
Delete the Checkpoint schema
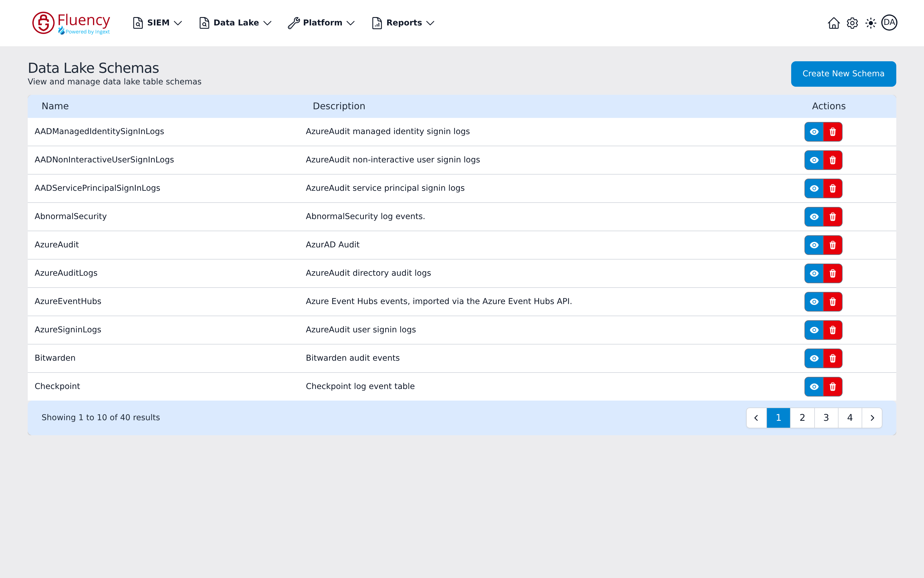[x=833, y=386]
